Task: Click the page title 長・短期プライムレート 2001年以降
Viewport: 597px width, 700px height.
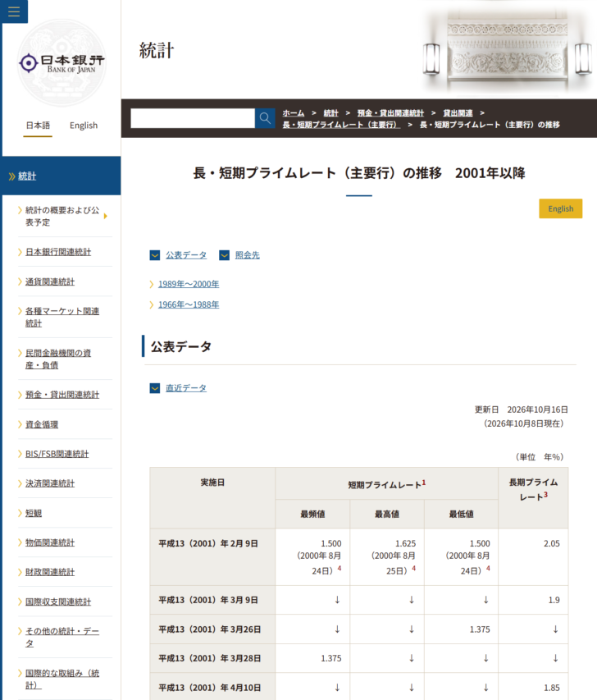Action: tap(358, 173)
